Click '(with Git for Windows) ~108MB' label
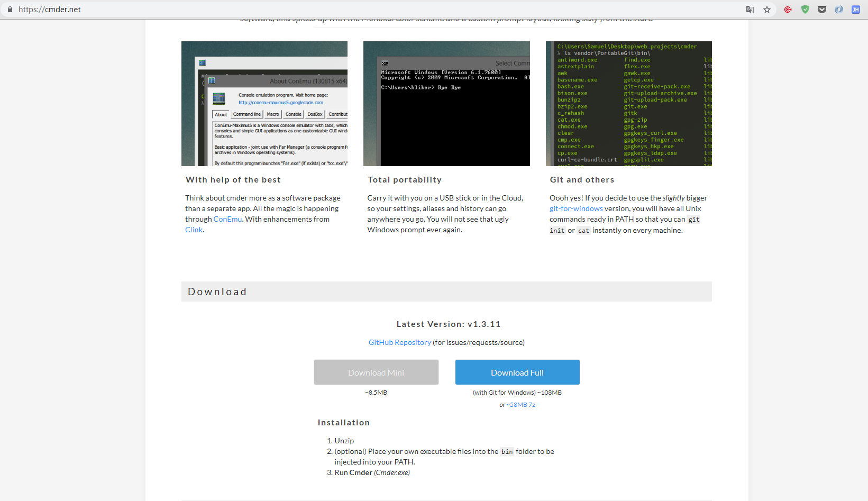Image resolution: width=868 pixels, height=501 pixels. point(517,393)
